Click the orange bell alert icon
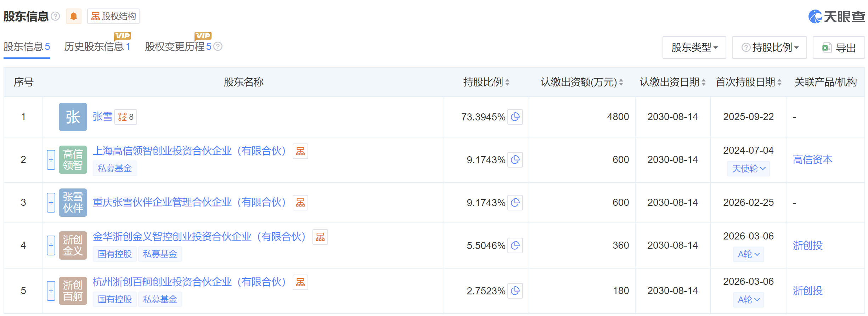The height and width of the screenshot is (316, 868). coord(74,17)
